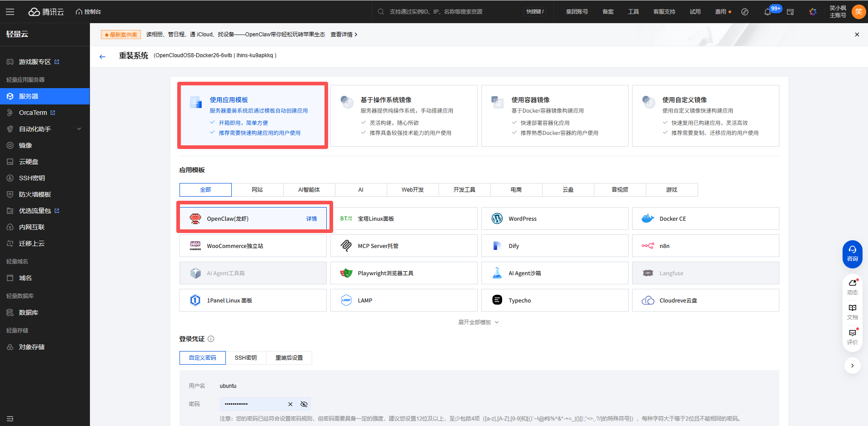
Task: Open the 动态 panel icon
Action: (853, 287)
